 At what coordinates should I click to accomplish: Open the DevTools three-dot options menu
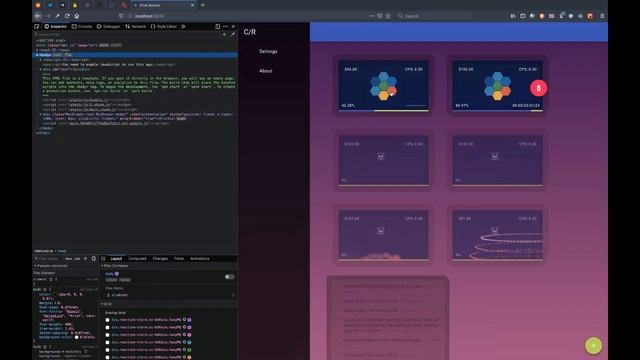click(225, 27)
